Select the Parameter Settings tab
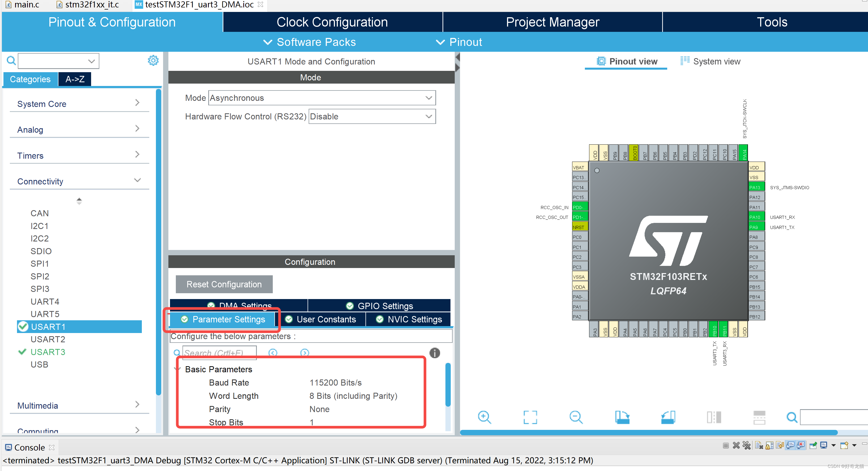The width and height of the screenshot is (868, 471). point(223,319)
